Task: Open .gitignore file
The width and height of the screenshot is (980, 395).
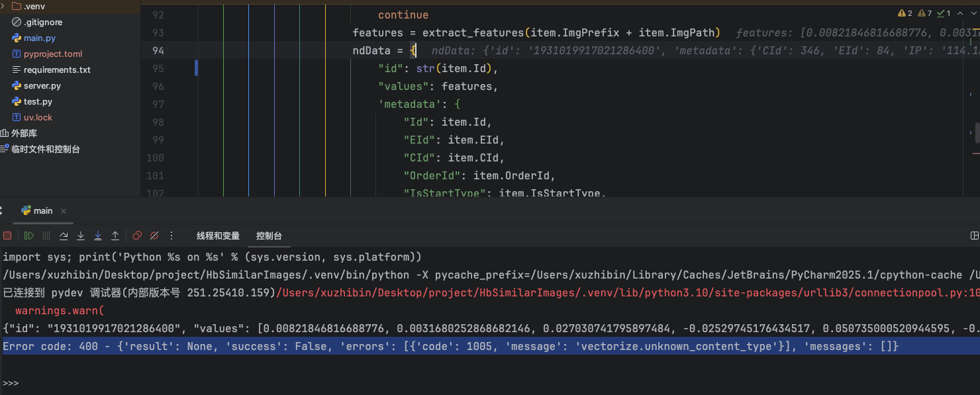Action: [43, 22]
